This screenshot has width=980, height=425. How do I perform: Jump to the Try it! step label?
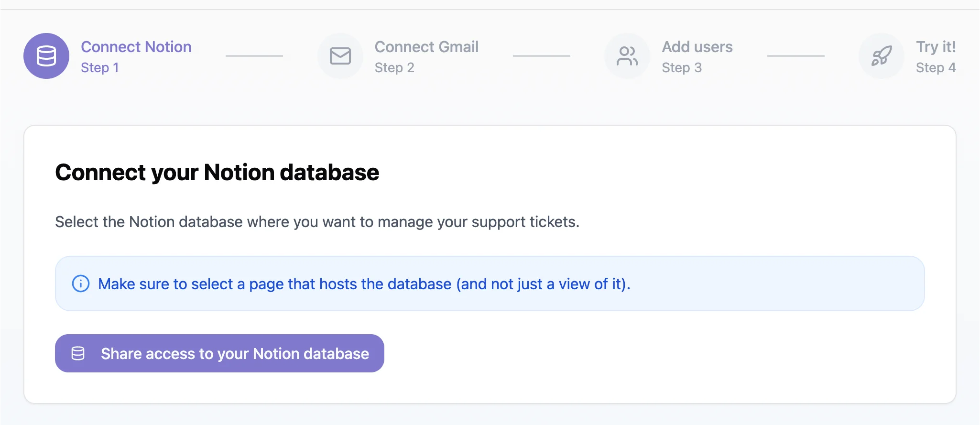pos(936,47)
